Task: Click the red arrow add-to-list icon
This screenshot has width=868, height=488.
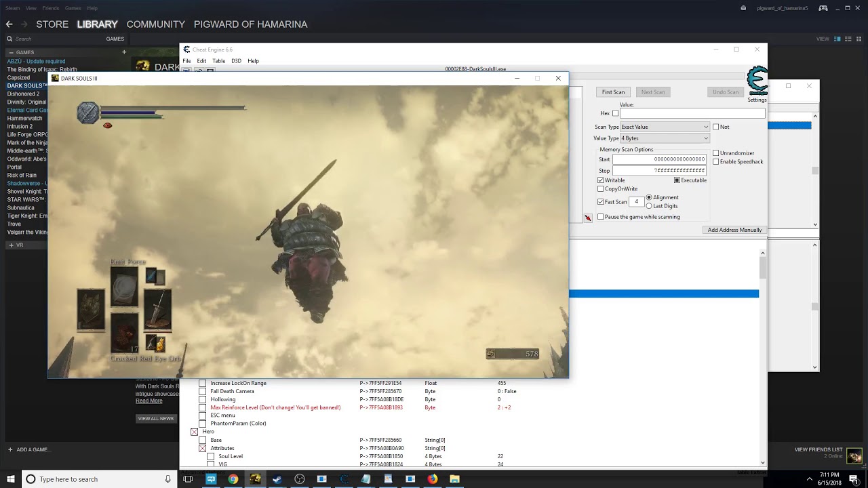Action: coord(588,218)
